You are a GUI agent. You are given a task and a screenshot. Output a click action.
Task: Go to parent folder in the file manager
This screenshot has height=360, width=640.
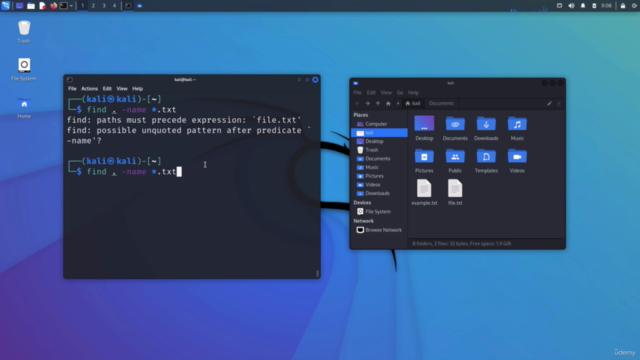coord(378,104)
